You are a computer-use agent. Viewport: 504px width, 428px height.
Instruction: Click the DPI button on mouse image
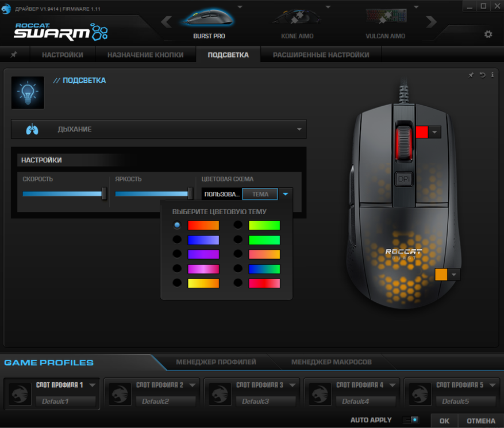click(403, 179)
